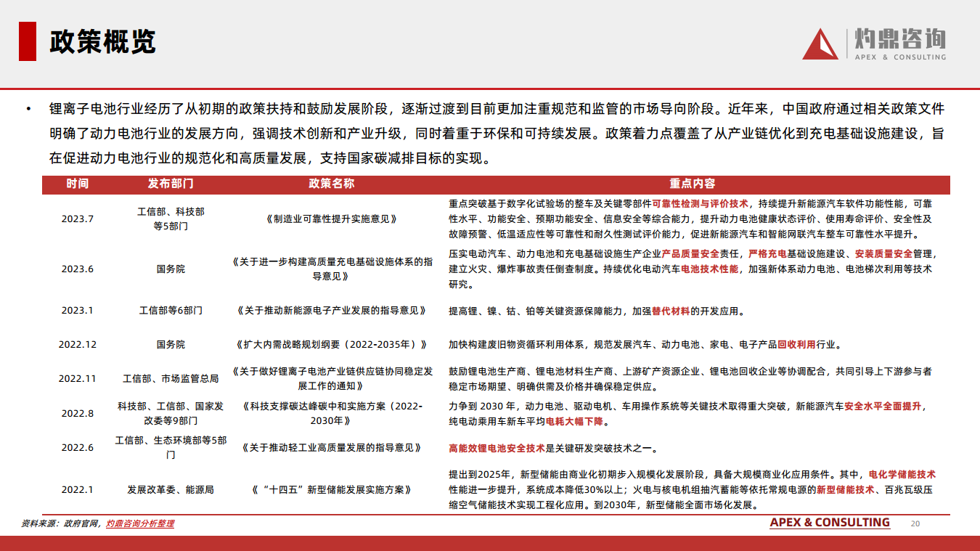Click policy 《关于推动轻工业高质量发展的指导意见》

pos(332,447)
